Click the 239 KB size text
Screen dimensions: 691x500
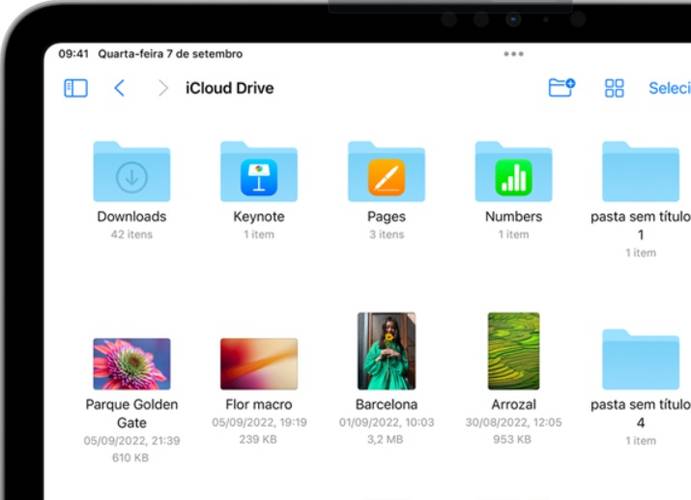[258, 440]
